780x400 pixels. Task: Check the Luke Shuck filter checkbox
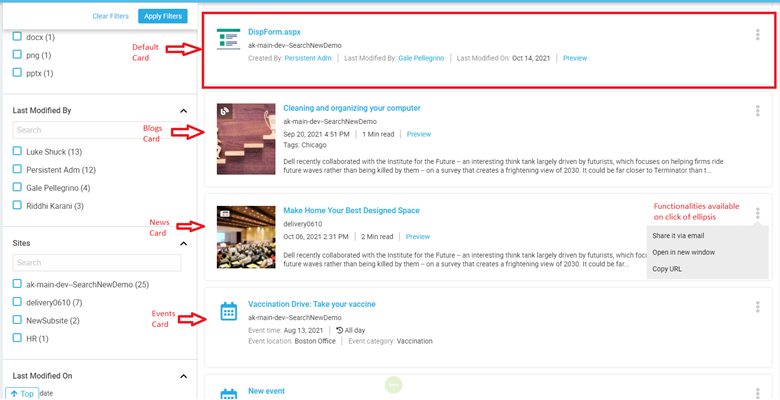pyautogui.click(x=18, y=151)
